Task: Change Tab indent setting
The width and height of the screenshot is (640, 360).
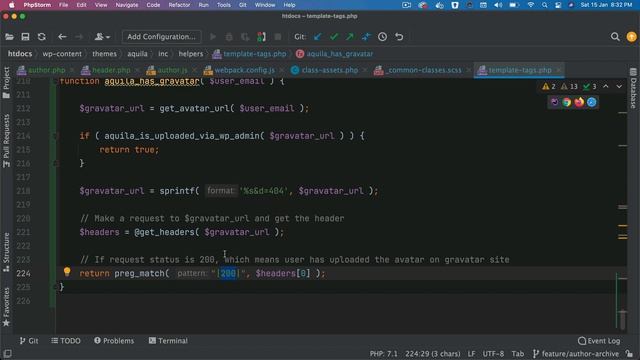Action: point(518,354)
